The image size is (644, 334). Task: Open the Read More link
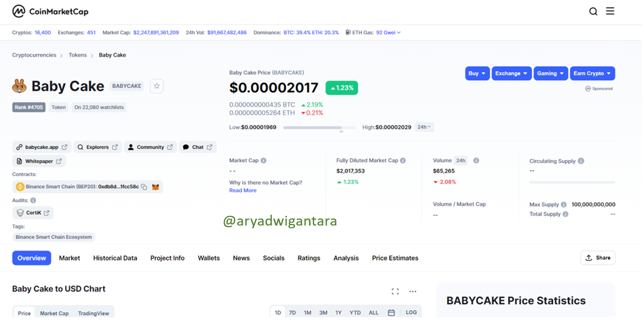click(x=243, y=190)
